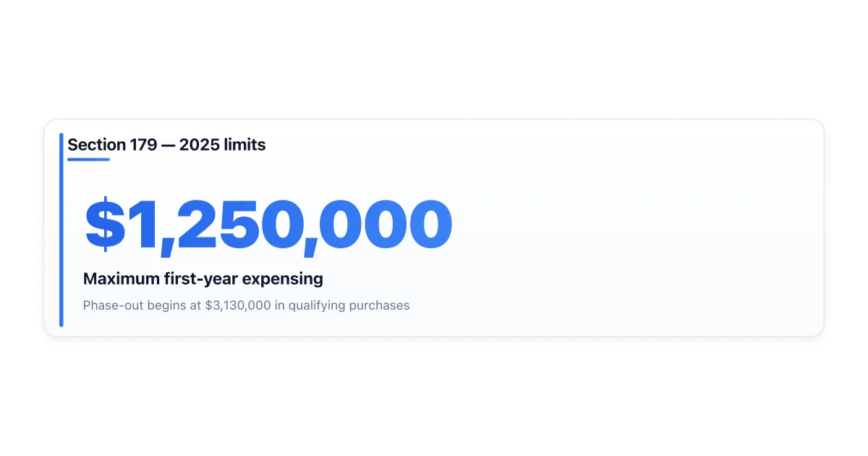The height and width of the screenshot is (456, 868).
Task: Click the word Section in the heading
Action: coord(96,145)
